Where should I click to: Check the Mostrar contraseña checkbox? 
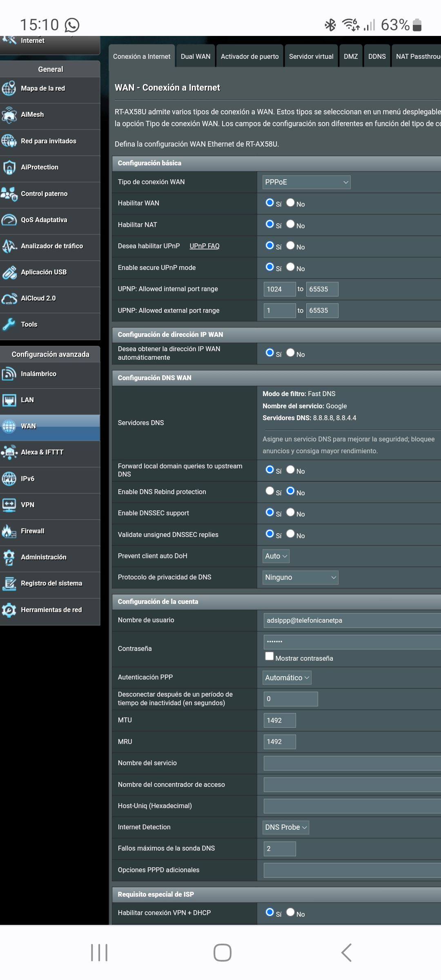point(269,656)
